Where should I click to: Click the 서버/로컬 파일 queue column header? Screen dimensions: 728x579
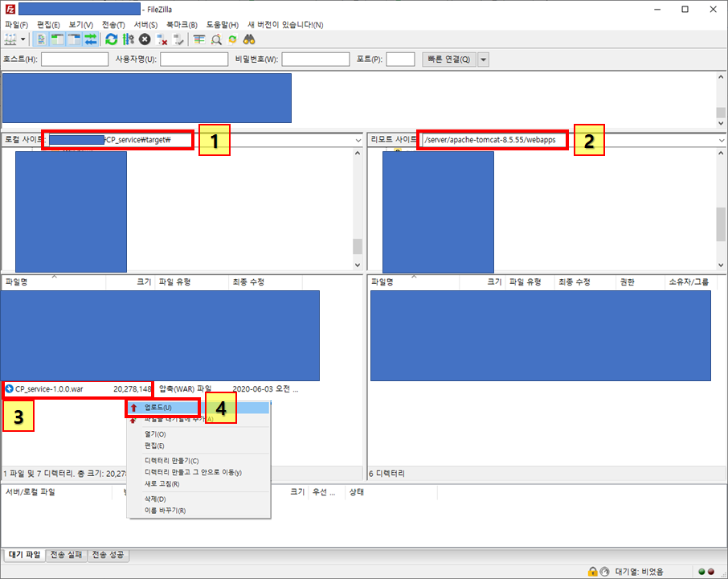(57, 492)
